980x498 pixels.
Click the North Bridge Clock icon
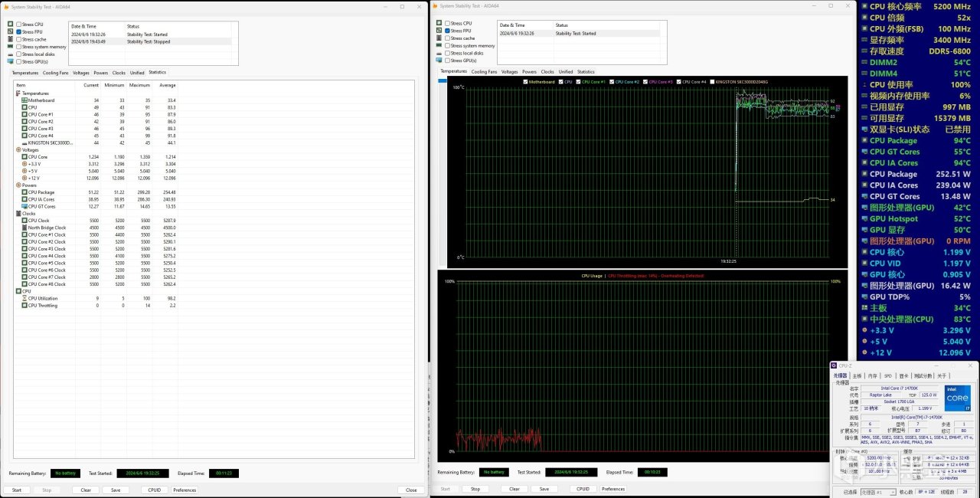pyautogui.click(x=24, y=228)
